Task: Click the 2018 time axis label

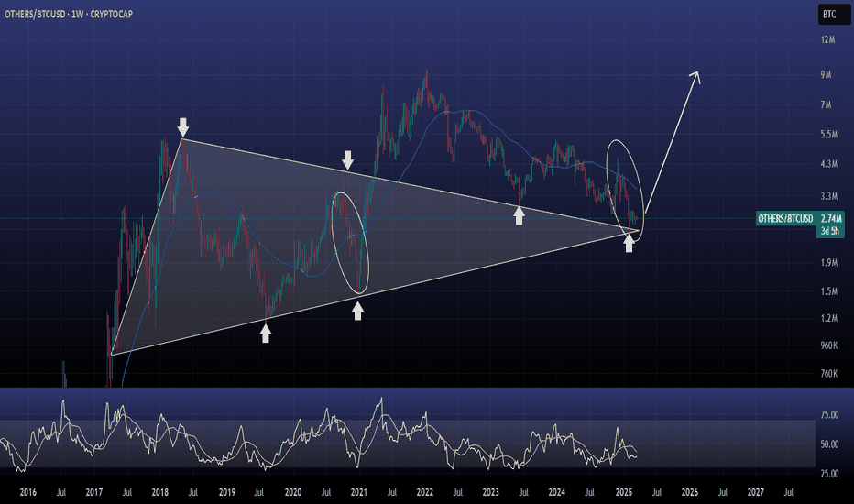Action: tap(160, 493)
